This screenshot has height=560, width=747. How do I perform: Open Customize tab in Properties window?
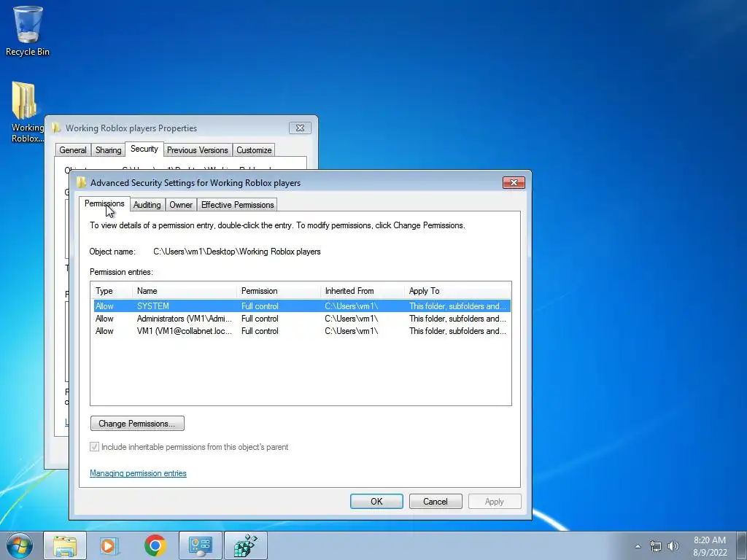tap(254, 150)
